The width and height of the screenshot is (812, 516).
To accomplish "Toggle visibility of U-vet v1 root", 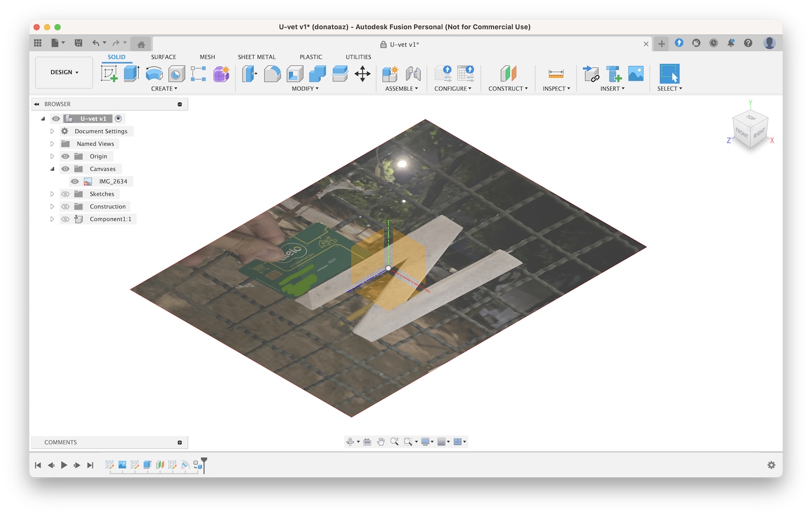I will (56, 119).
